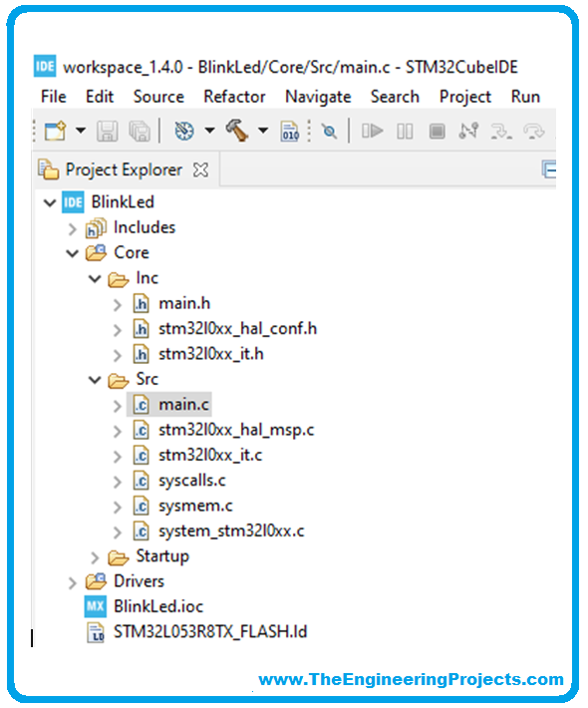
Task: Click the Suspend debug toolbar icon
Action: [405, 132]
